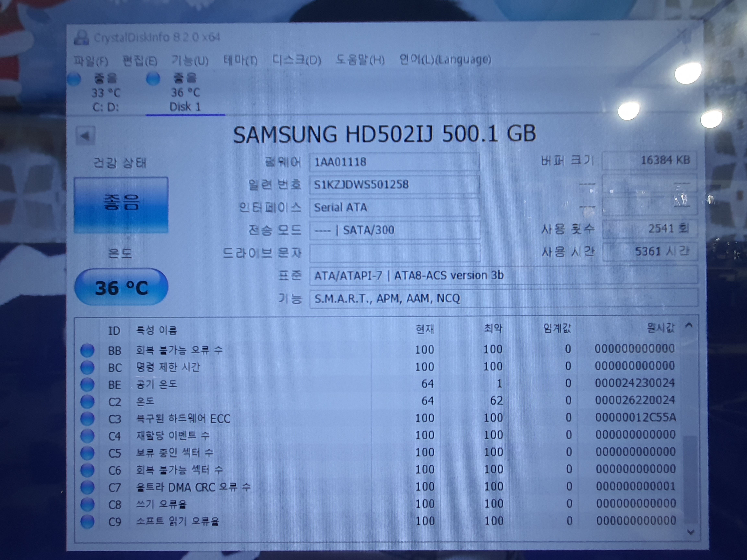Click the status dot for row BE
Viewport: 747px width, 560px height.
point(87,385)
